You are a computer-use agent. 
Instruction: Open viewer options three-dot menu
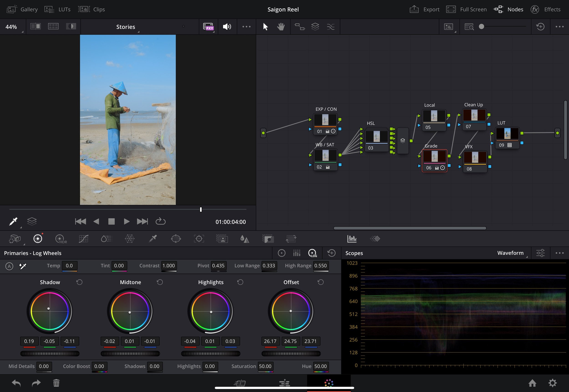246,27
